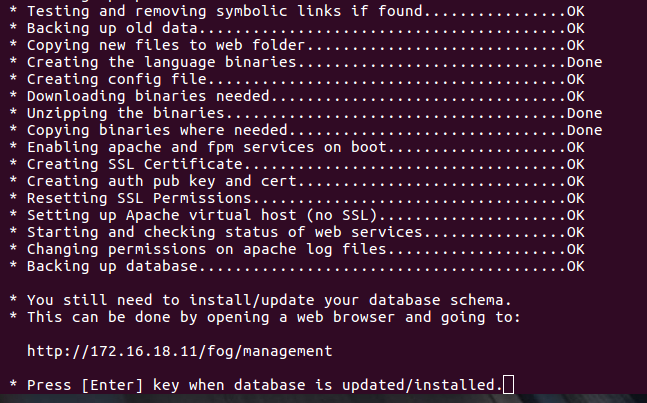The width and height of the screenshot is (647, 403).
Task: Click the 'Backing up database' line
Action: click(x=297, y=266)
